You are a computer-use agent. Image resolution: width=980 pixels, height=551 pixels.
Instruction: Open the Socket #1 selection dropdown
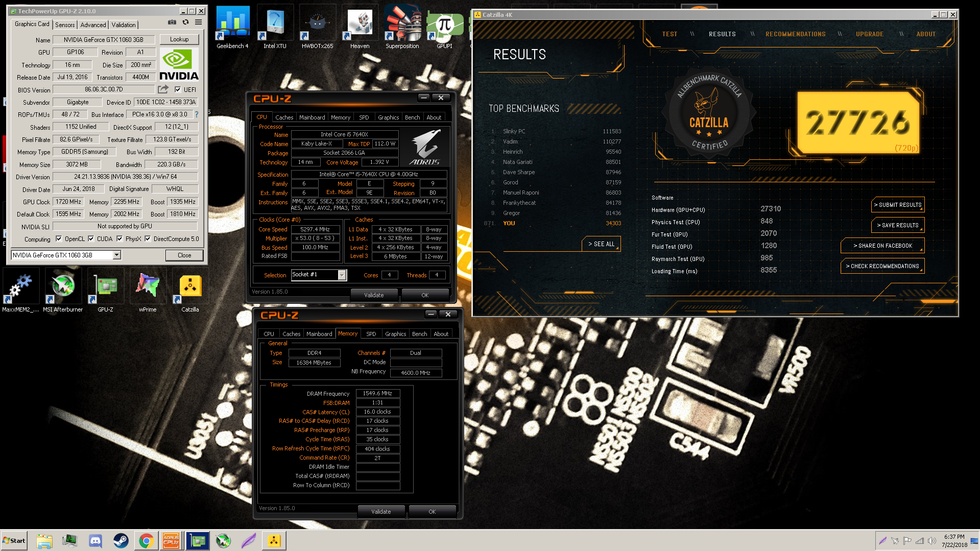click(x=342, y=275)
